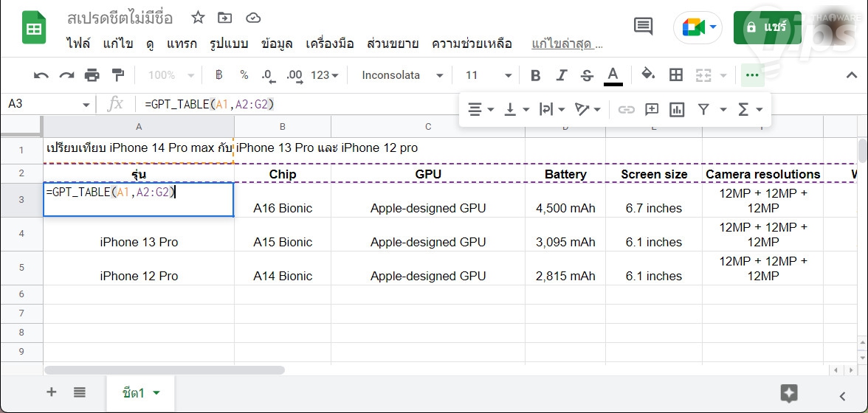The width and height of the screenshot is (868, 413).
Task: Open the เครื่องมือ menu
Action: point(329,44)
